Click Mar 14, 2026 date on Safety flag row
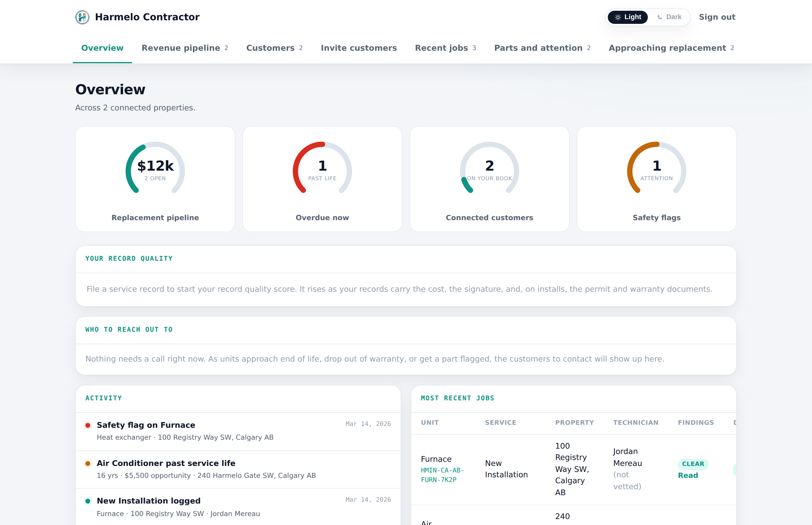Screen dimensions: 812x525 (368, 424)
